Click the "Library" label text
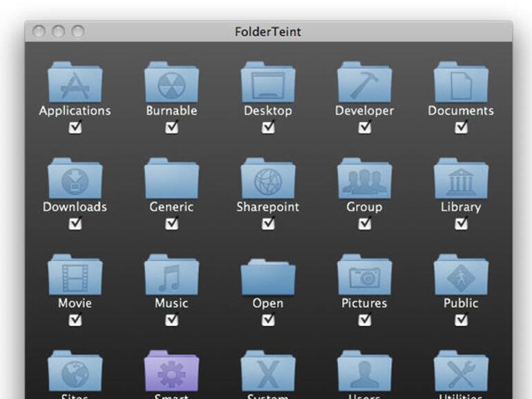 tap(461, 208)
